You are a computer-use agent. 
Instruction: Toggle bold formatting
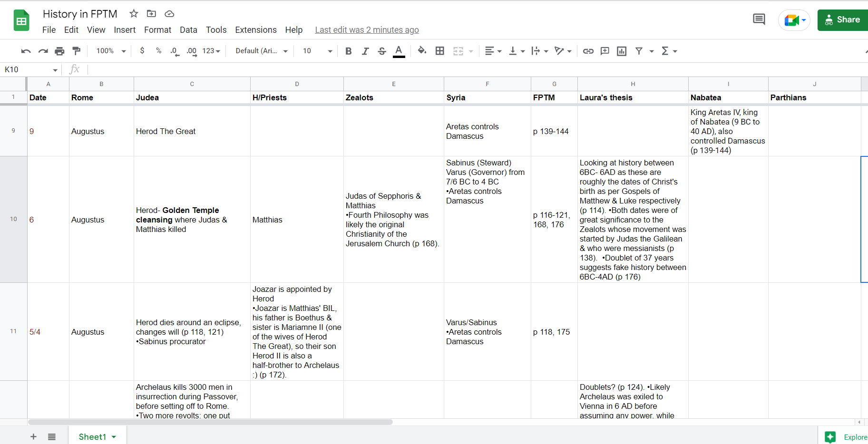[x=349, y=51]
